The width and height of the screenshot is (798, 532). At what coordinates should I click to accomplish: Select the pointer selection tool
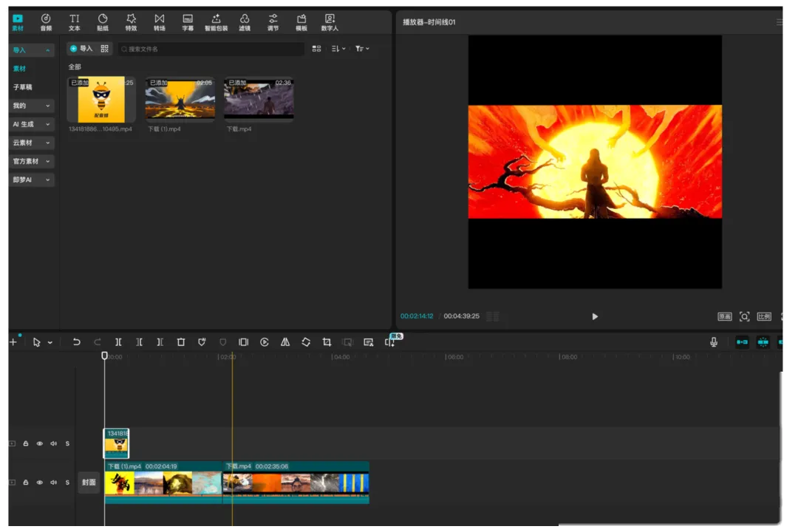(37, 342)
